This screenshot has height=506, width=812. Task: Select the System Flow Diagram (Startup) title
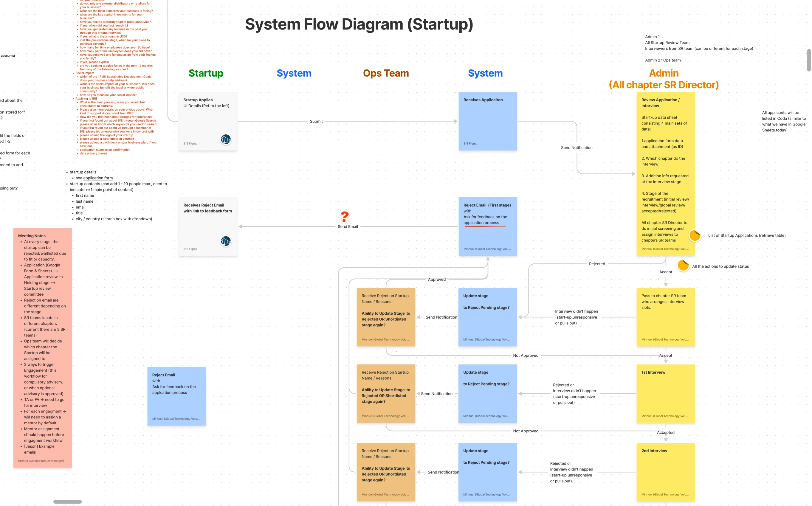[359, 24]
